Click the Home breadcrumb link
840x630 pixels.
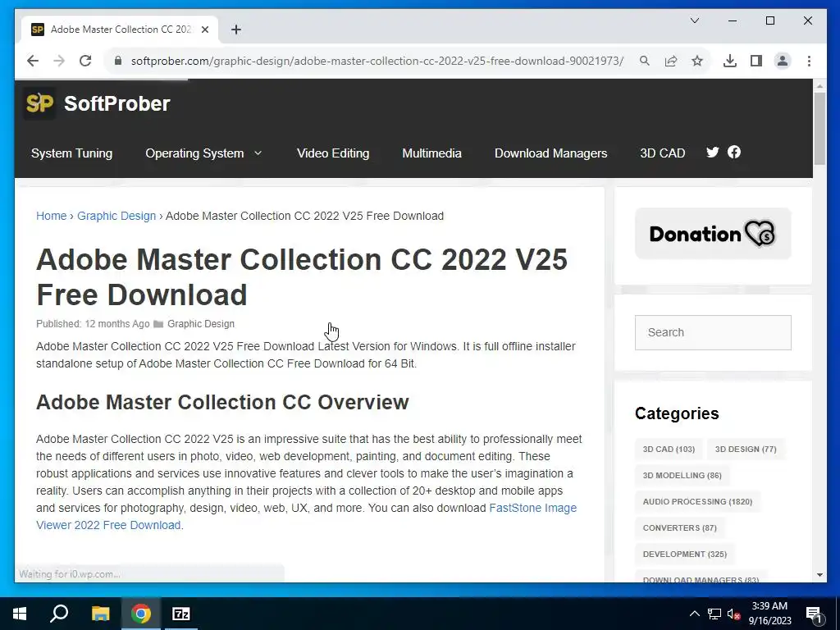(52, 216)
